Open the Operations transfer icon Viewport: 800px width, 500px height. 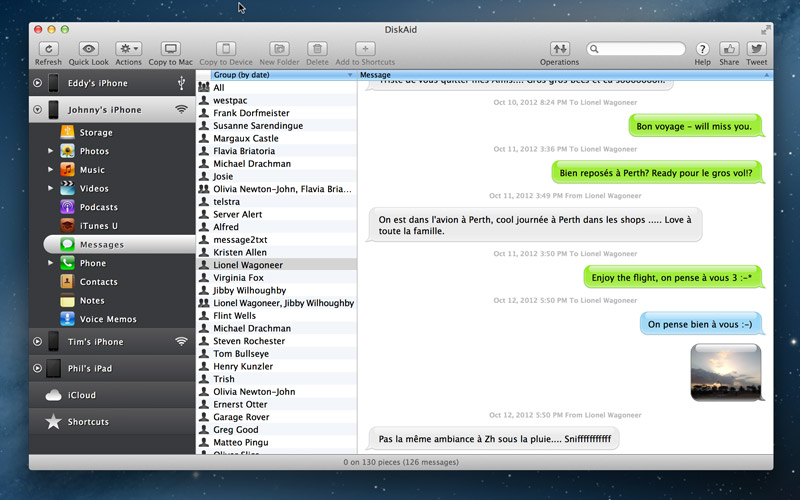[x=559, y=49]
